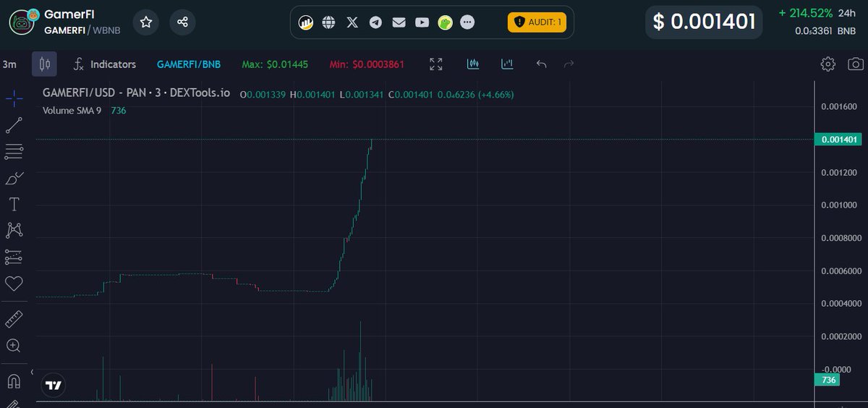Click the fullscreen expand arrows icon
868x408 pixels.
click(436, 64)
